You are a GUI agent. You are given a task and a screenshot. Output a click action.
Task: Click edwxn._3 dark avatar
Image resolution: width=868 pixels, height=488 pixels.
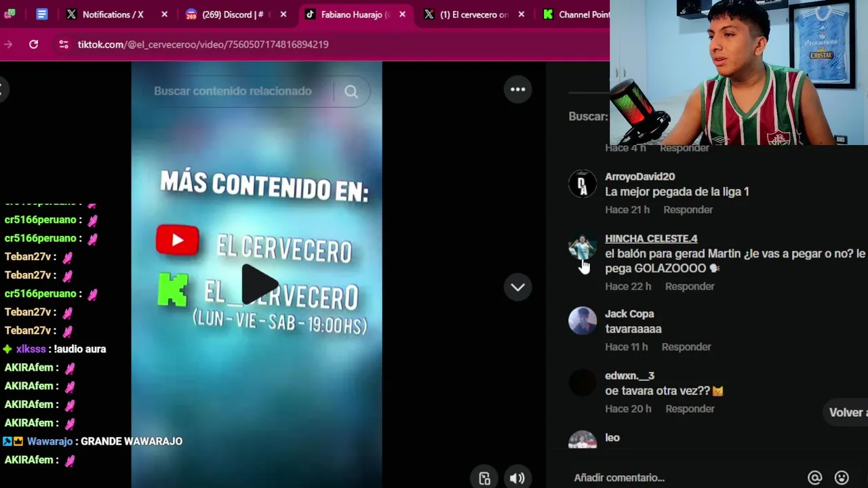tap(582, 383)
